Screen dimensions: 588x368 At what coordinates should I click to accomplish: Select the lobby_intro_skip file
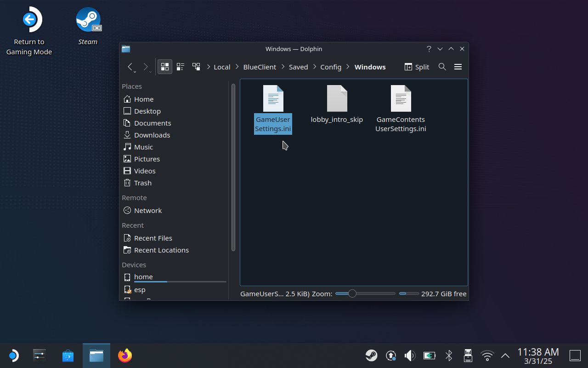(x=337, y=103)
